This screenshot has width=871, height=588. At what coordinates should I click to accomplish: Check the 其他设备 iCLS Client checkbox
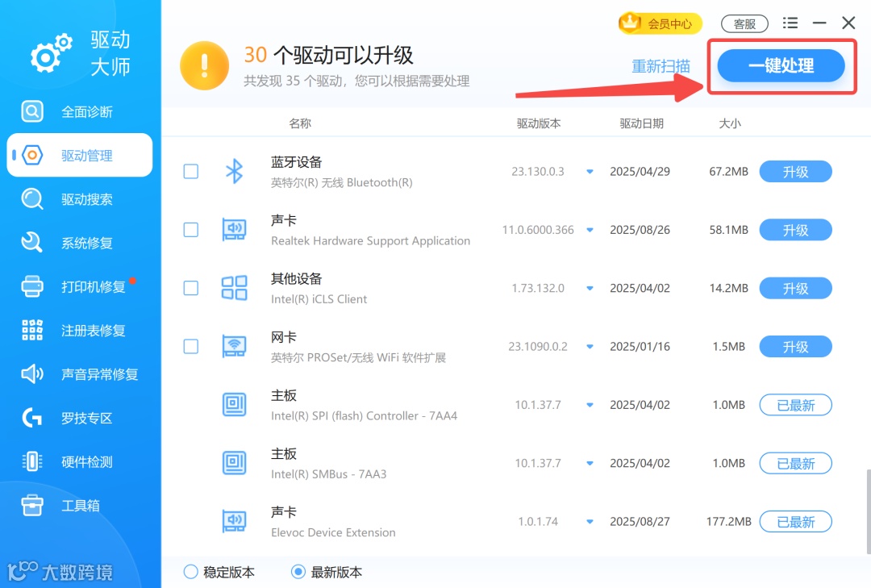[x=191, y=288]
